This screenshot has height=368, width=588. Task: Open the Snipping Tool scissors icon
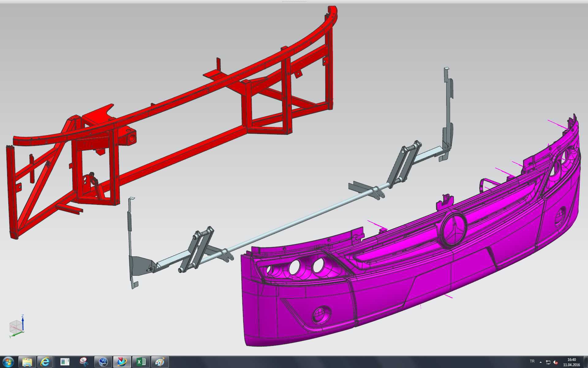(84, 362)
